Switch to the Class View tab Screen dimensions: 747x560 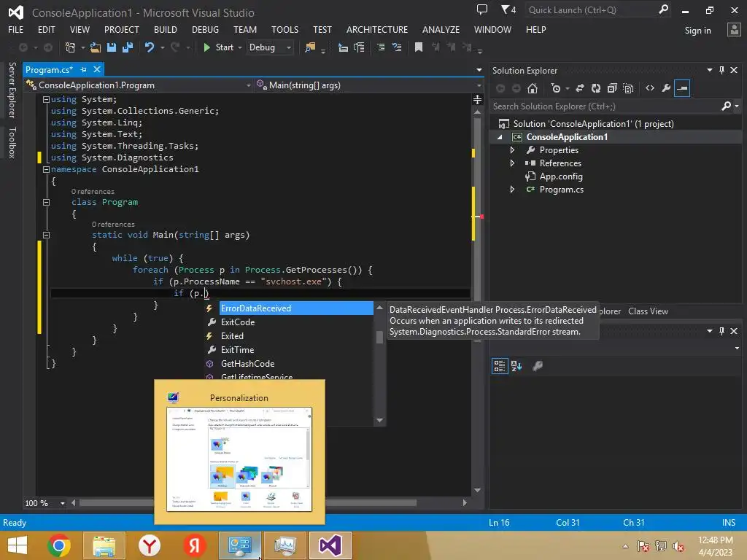(648, 311)
